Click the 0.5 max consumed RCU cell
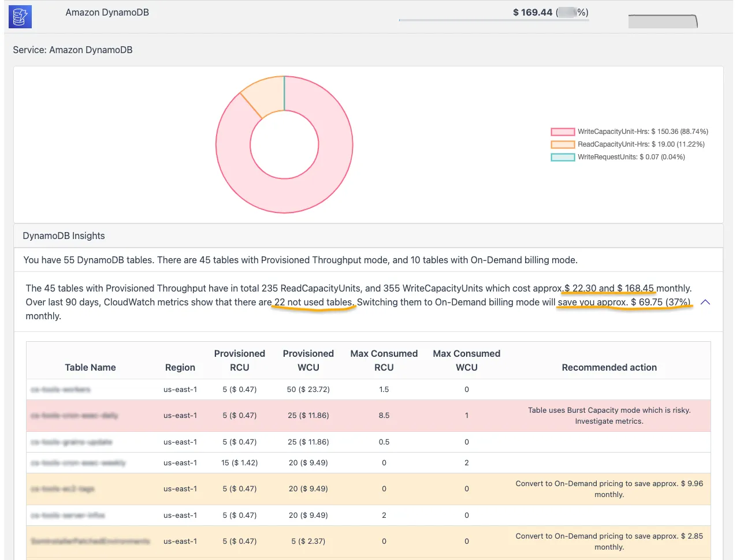 pos(384,442)
